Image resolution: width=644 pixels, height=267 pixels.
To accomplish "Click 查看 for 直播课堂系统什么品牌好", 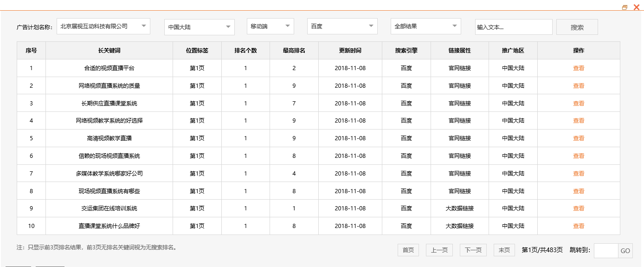I will pyautogui.click(x=579, y=226).
